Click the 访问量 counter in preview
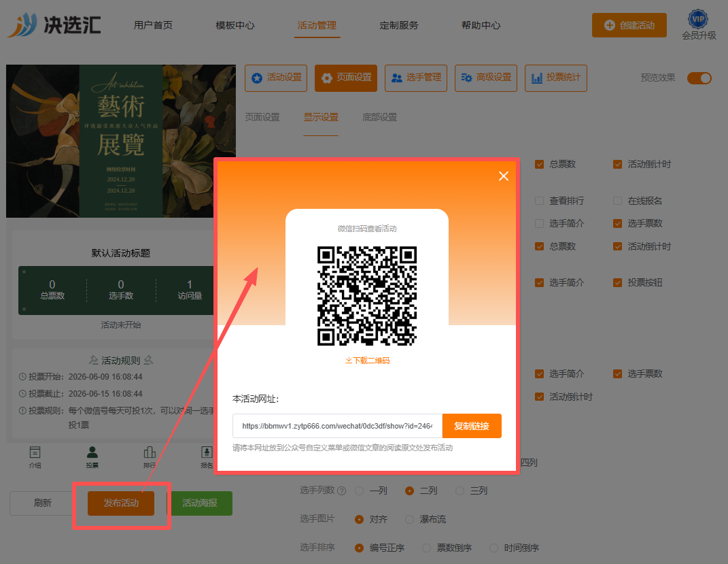The height and width of the screenshot is (564, 728). (190, 290)
